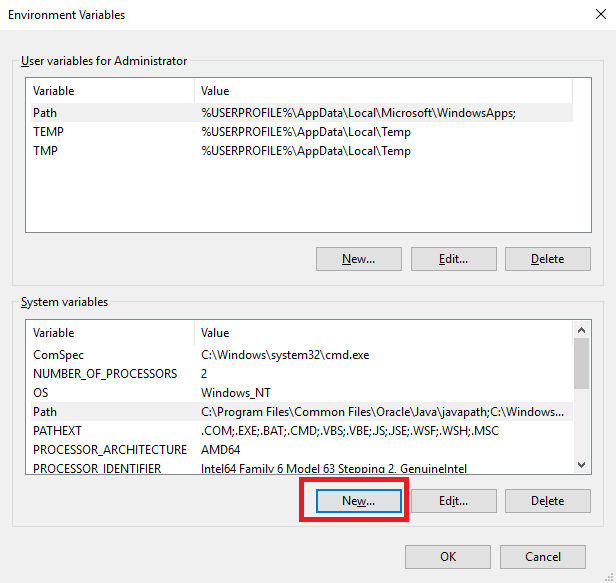Click New button under System variables
Image resolution: width=616 pixels, height=583 pixels.
point(359,501)
